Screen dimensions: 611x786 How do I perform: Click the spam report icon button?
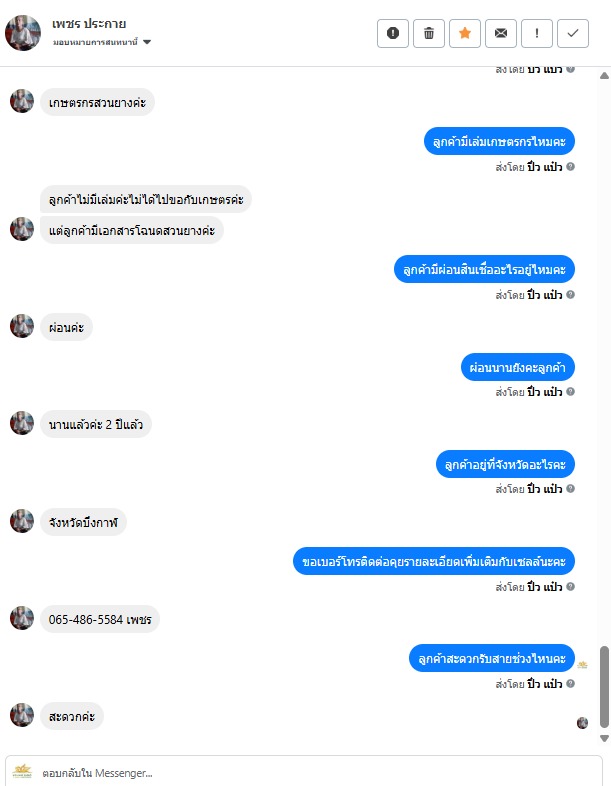click(x=393, y=33)
